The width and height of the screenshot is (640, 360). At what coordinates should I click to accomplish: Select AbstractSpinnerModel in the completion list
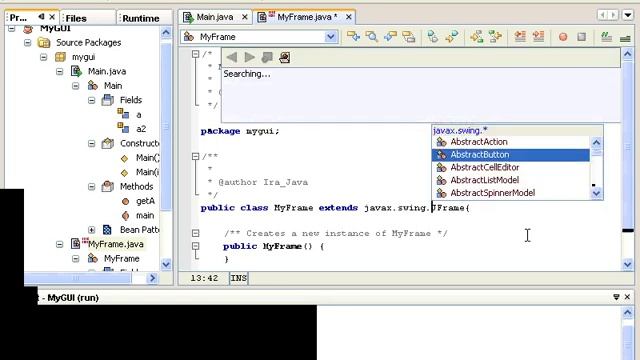[x=511, y=193]
